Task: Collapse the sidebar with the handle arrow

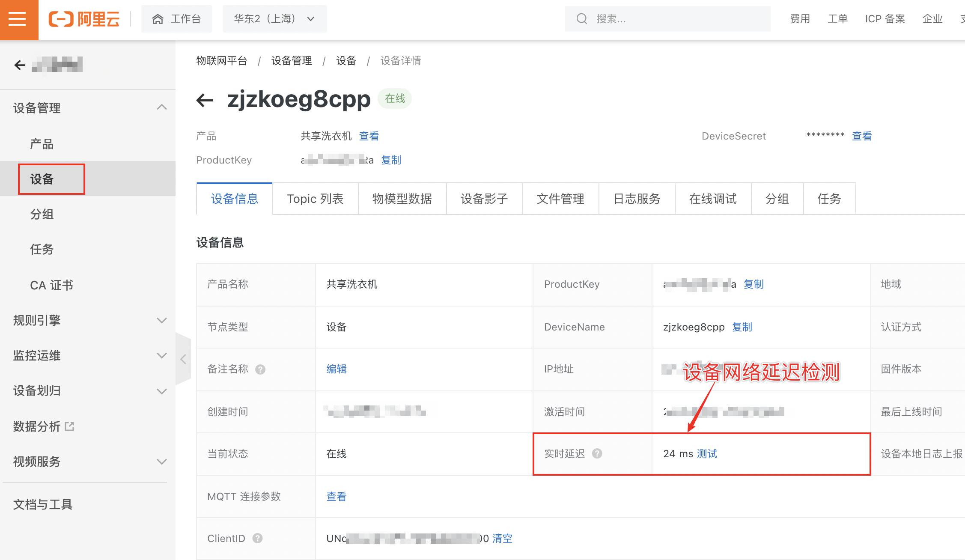Action: click(x=183, y=359)
